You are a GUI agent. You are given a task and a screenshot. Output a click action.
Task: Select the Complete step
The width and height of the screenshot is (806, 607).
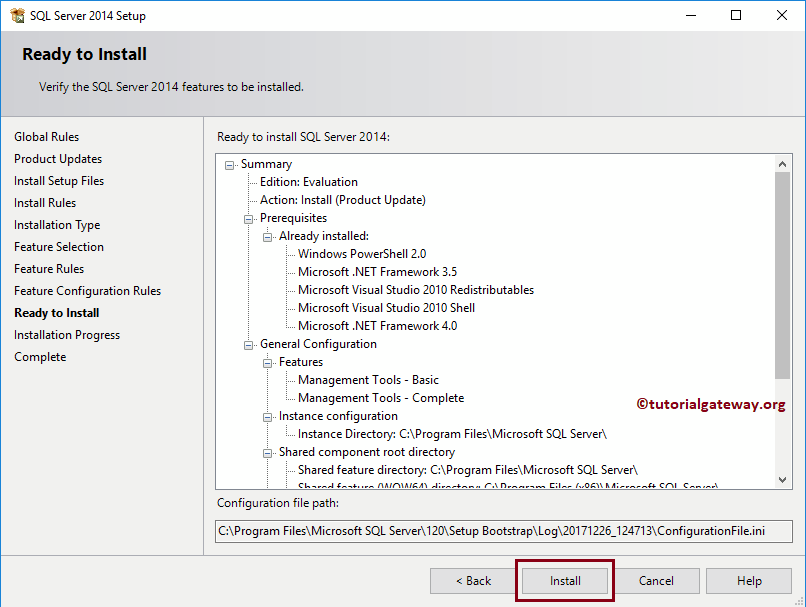tap(40, 357)
